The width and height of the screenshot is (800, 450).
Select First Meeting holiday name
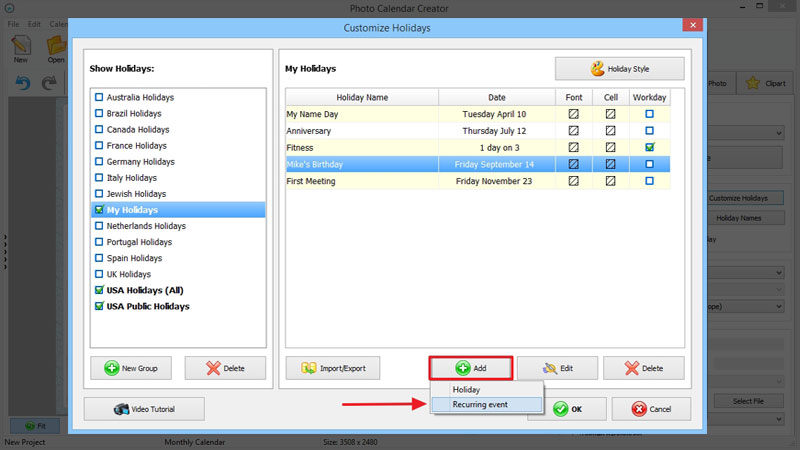pyautogui.click(x=311, y=181)
